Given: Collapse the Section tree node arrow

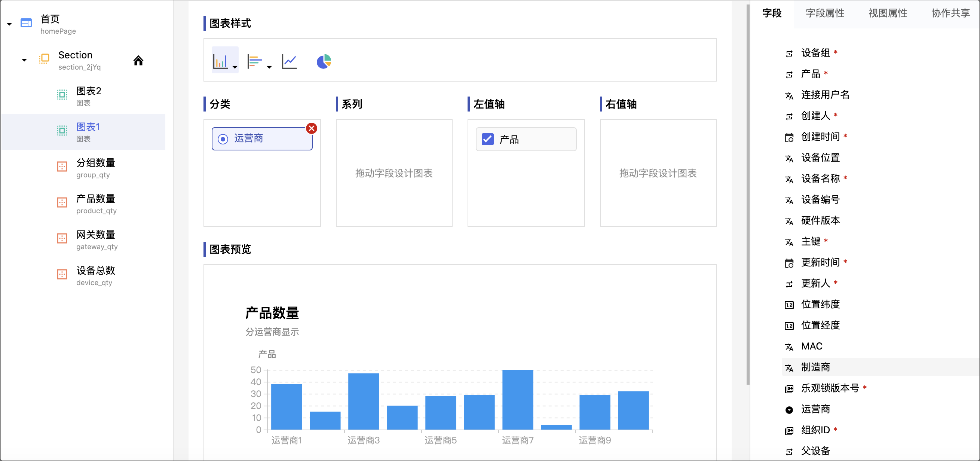Looking at the screenshot, I should click(24, 60).
